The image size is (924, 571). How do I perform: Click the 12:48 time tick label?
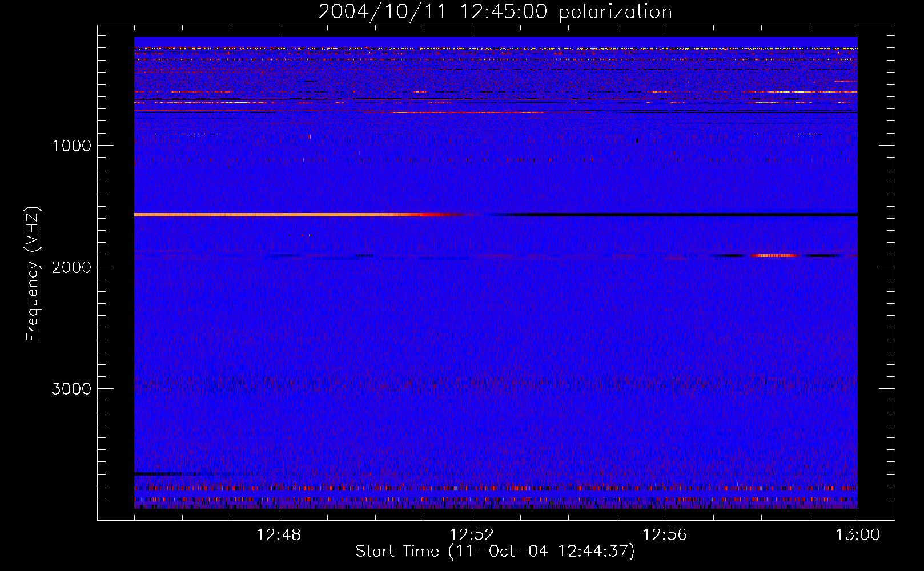[x=279, y=535]
